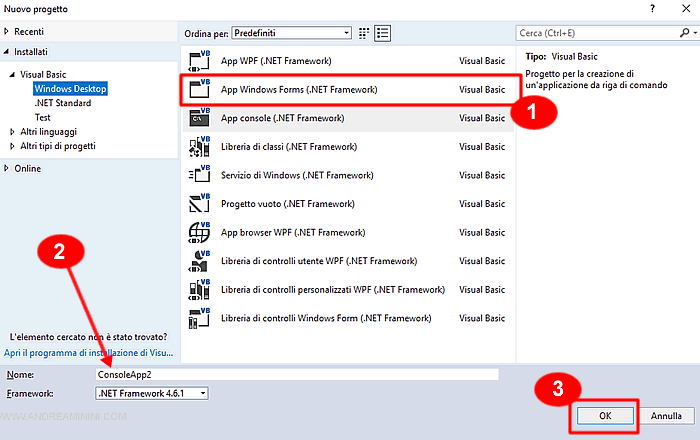700x440 pixels.
Task: Select Libreria di controlli utente WPF icon
Action: [x=196, y=261]
